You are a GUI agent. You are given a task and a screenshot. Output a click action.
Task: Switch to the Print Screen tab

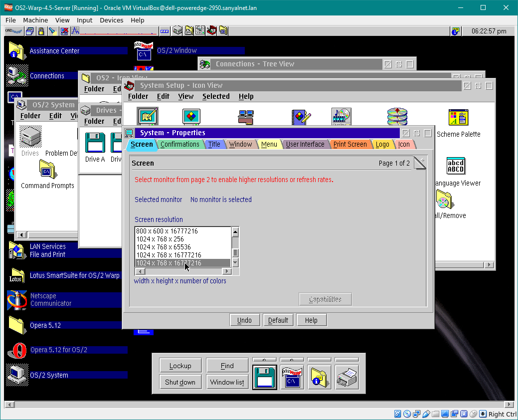(350, 144)
